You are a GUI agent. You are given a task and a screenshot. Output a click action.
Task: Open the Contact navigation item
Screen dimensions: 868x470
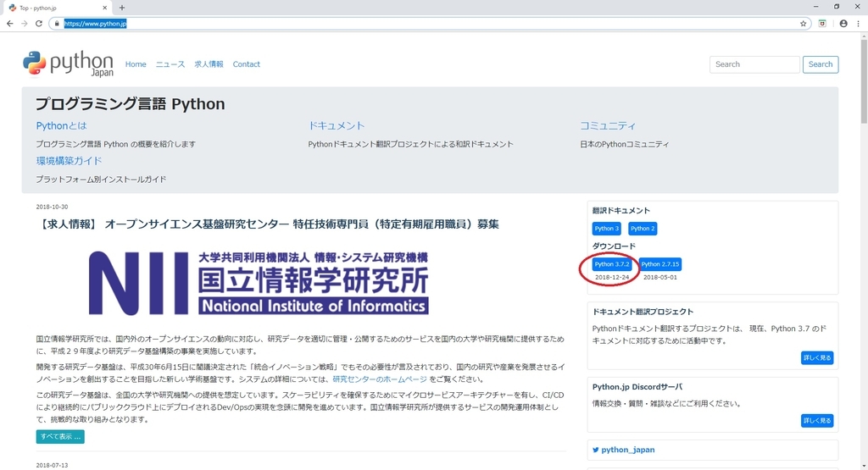click(247, 64)
